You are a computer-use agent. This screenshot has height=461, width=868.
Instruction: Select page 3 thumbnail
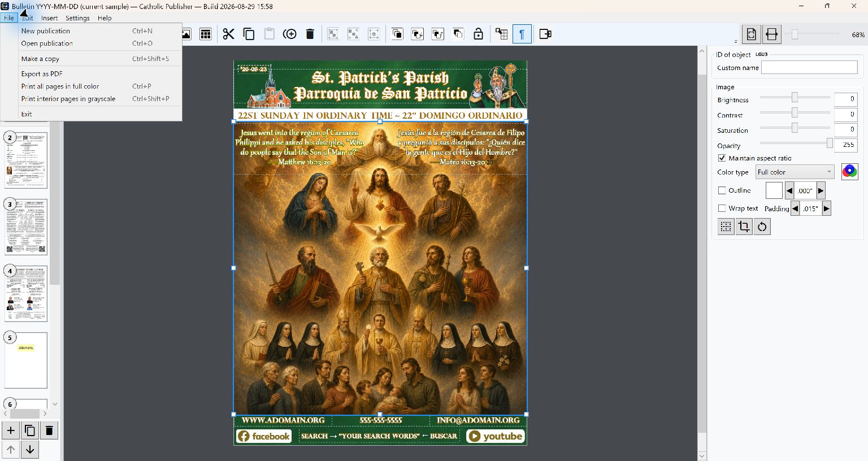click(x=26, y=227)
